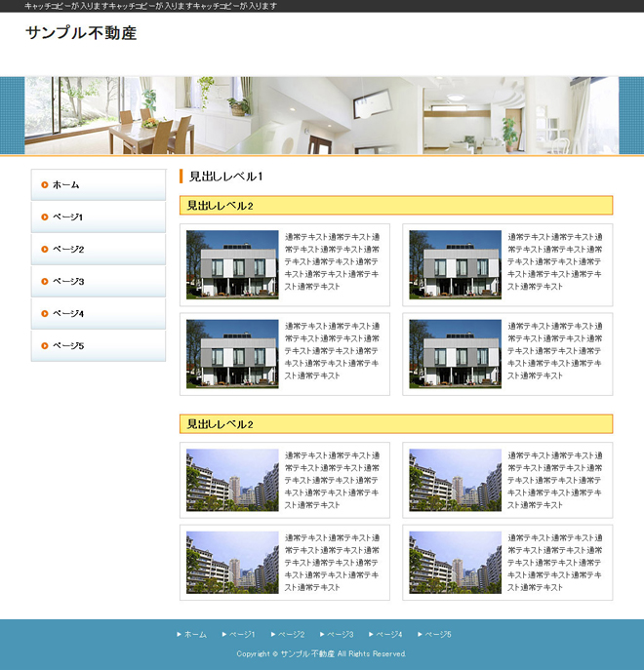The width and height of the screenshot is (644, 670).
Task: Click the Copyright サンプル不動産 footer text
Action: [321, 653]
